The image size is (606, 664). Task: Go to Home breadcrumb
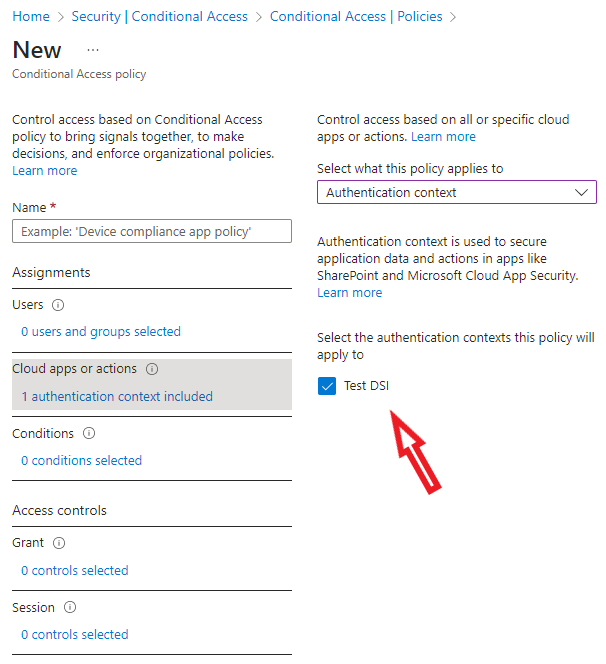pyautogui.click(x=31, y=17)
